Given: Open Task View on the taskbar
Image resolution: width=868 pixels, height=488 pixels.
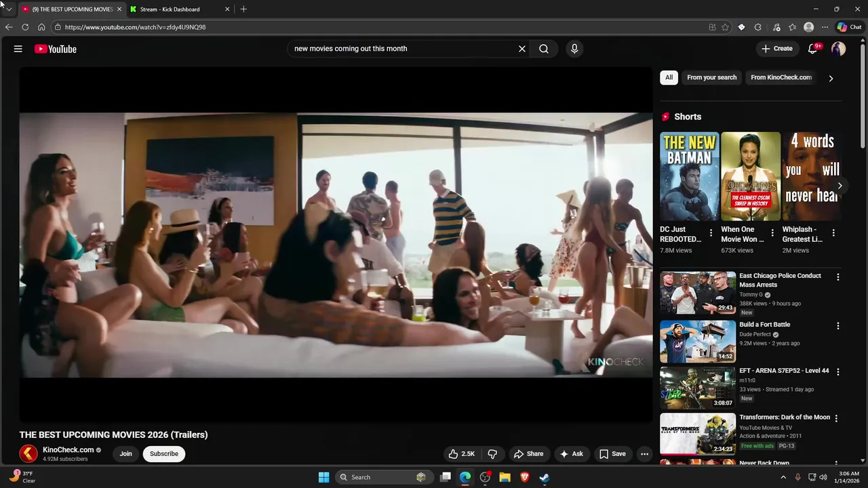Looking at the screenshot, I should coord(446,477).
